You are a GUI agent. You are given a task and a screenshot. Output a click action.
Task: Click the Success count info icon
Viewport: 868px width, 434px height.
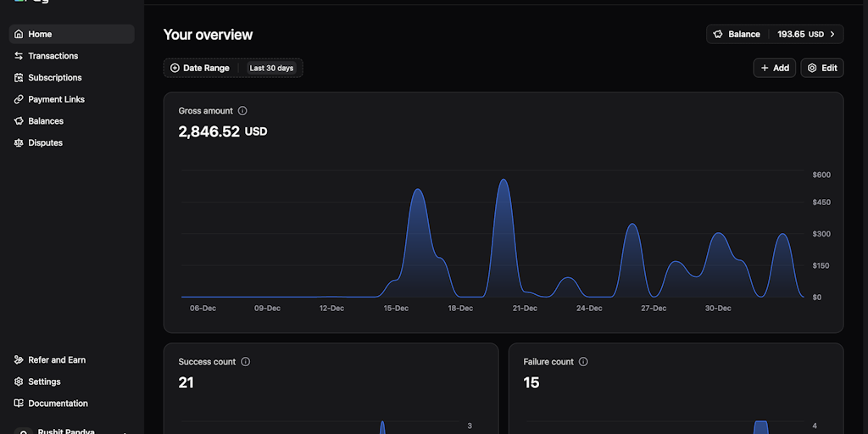coord(246,362)
